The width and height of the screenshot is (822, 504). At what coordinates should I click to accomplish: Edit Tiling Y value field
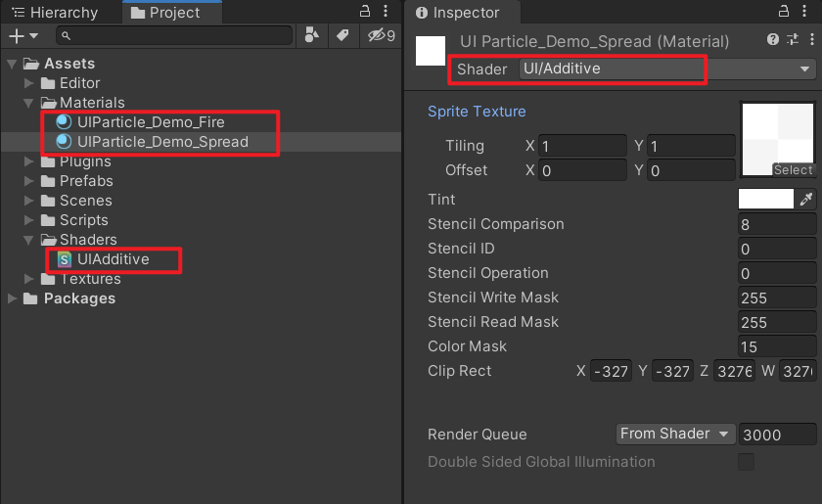pos(691,146)
